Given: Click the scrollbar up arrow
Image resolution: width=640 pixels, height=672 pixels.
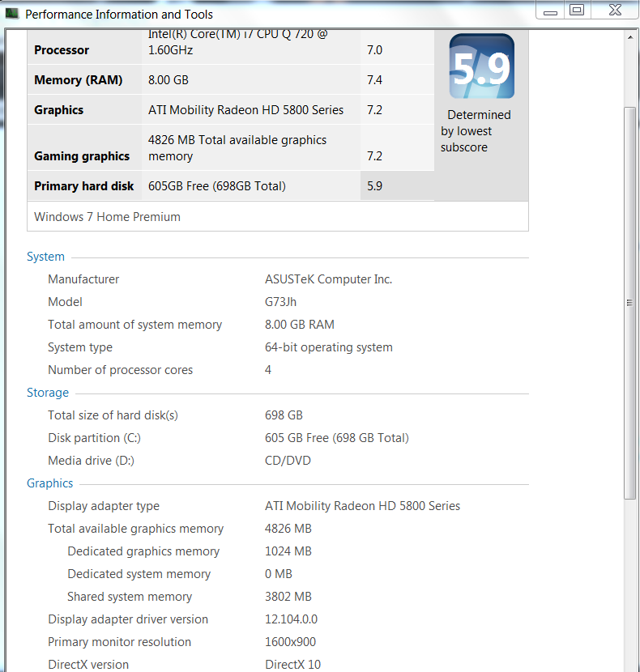Looking at the screenshot, I should pyautogui.click(x=630, y=38).
